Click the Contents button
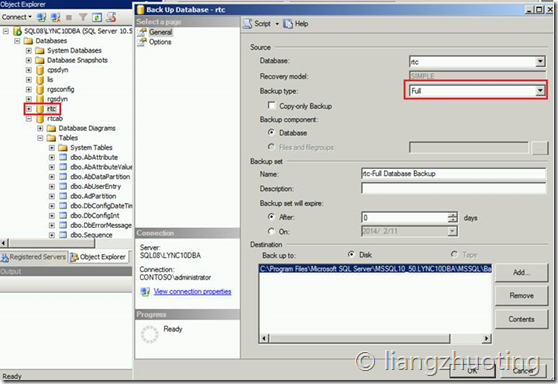Image resolution: width=558 pixels, height=384 pixels. pos(521,319)
